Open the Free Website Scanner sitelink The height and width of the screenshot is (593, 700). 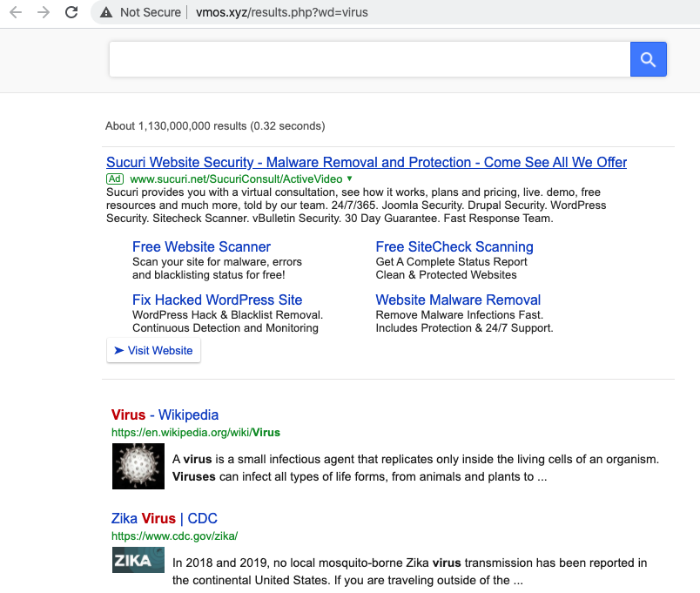point(201,246)
